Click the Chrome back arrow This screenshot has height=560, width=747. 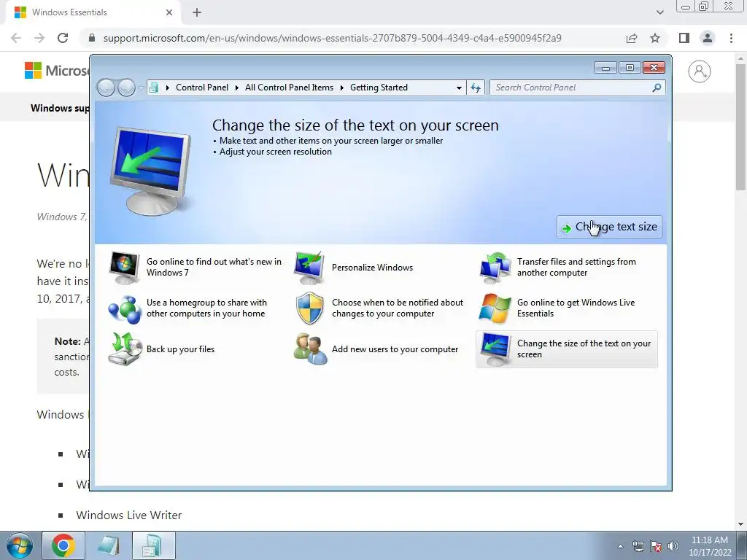click(x=16, y=38)
